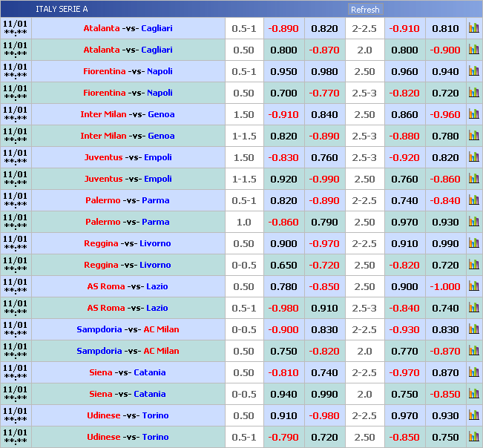Choose 0.980 odds in Fiorentina-Napoli 0.5-1 row
The width and height of the screenshot is (483, 448).
324,71
